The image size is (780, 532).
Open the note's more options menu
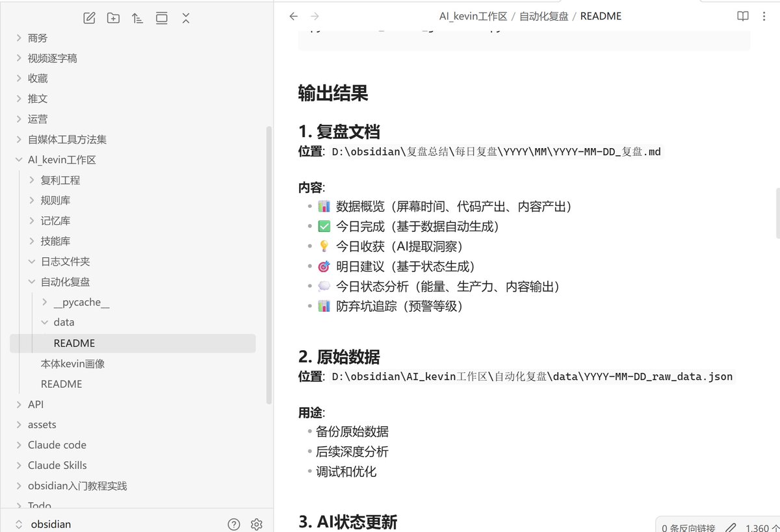pos(765,16)
